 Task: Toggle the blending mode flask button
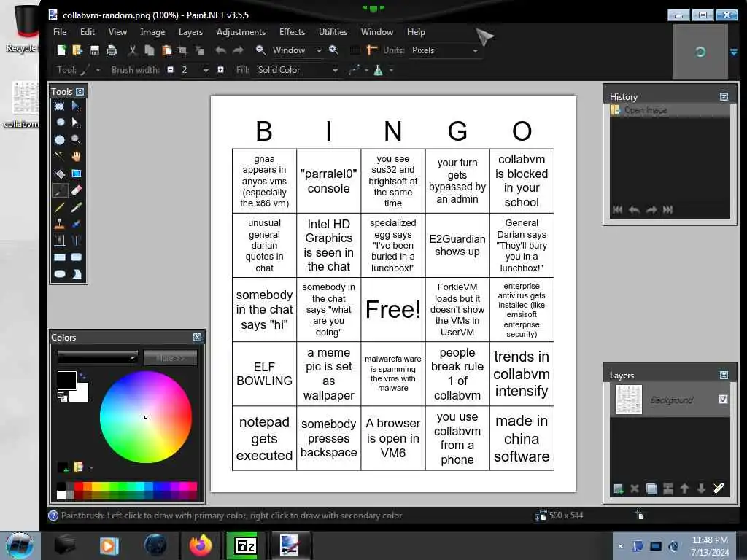379,70
